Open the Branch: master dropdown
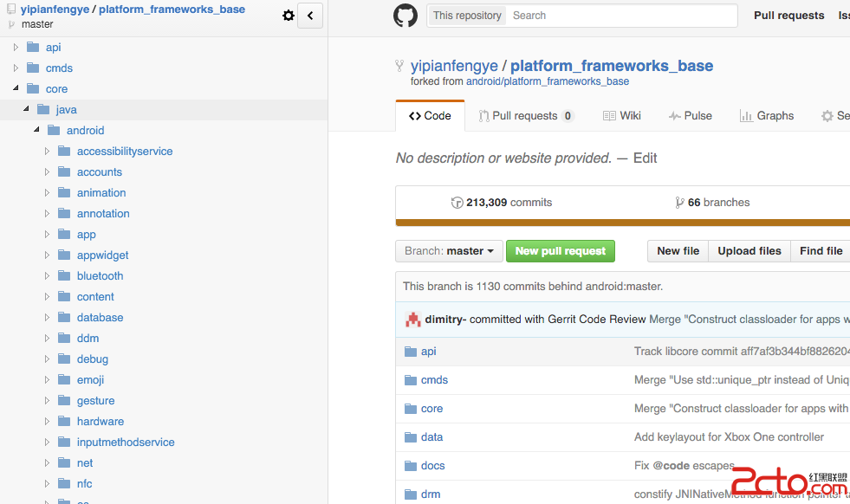 (449, 251)
